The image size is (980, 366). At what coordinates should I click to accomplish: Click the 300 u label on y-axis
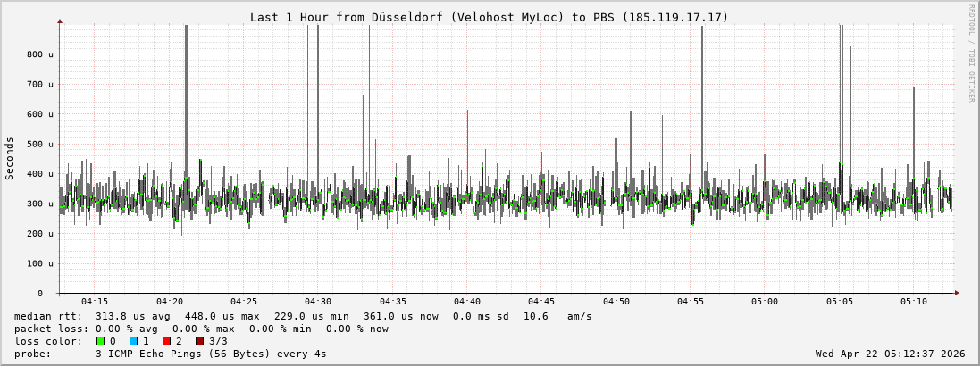[34, 204]
